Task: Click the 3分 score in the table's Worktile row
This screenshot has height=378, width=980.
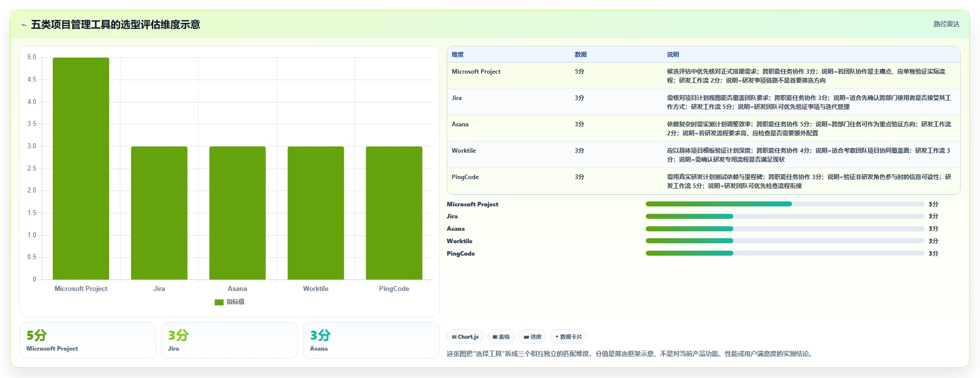Action: [580, 151]
